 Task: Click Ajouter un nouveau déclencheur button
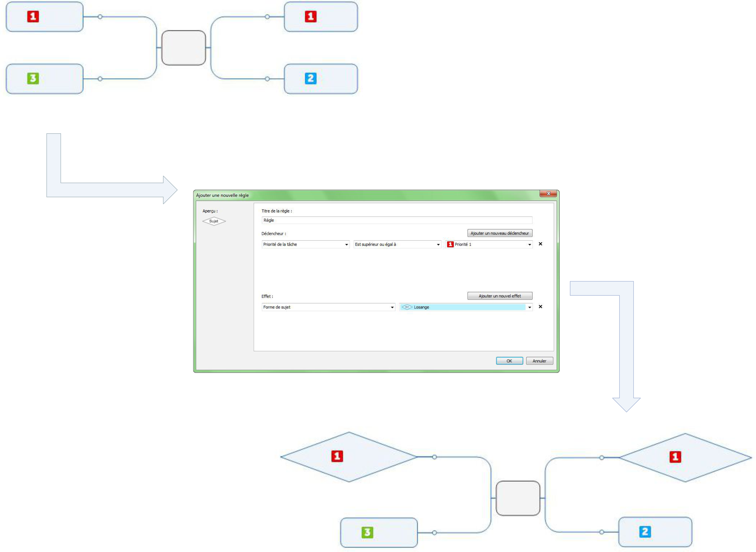[499, 233]
